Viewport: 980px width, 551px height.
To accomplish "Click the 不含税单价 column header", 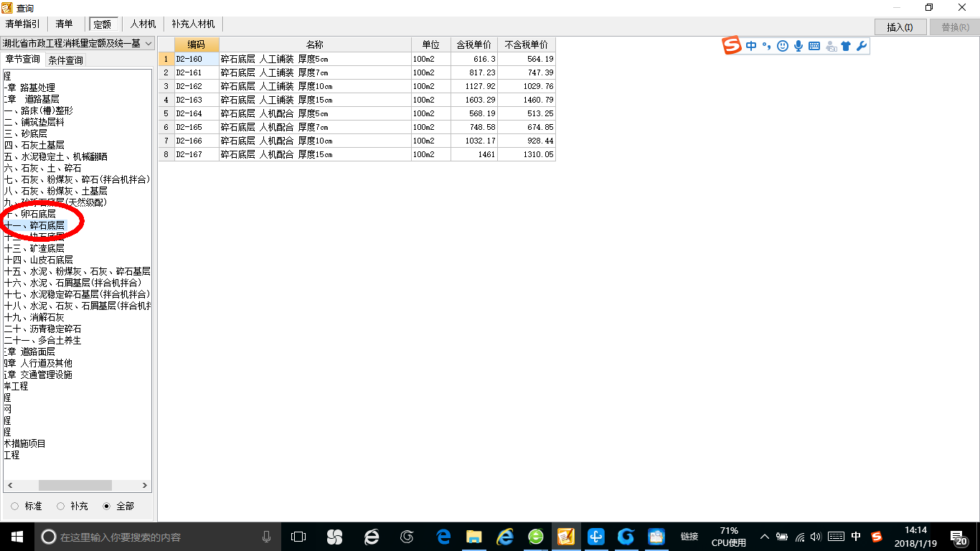I will point(526,44).
